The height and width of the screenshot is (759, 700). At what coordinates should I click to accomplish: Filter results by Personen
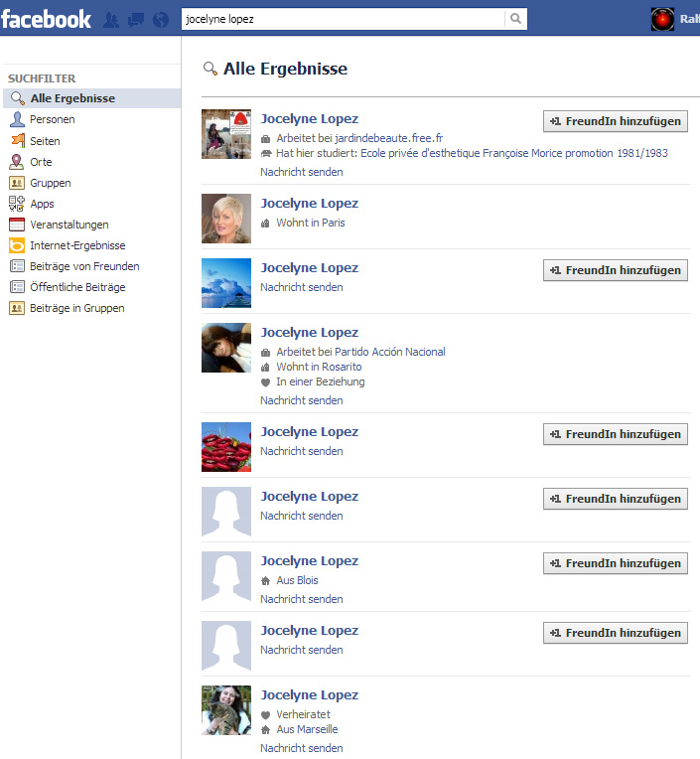(x=53, y=119)
